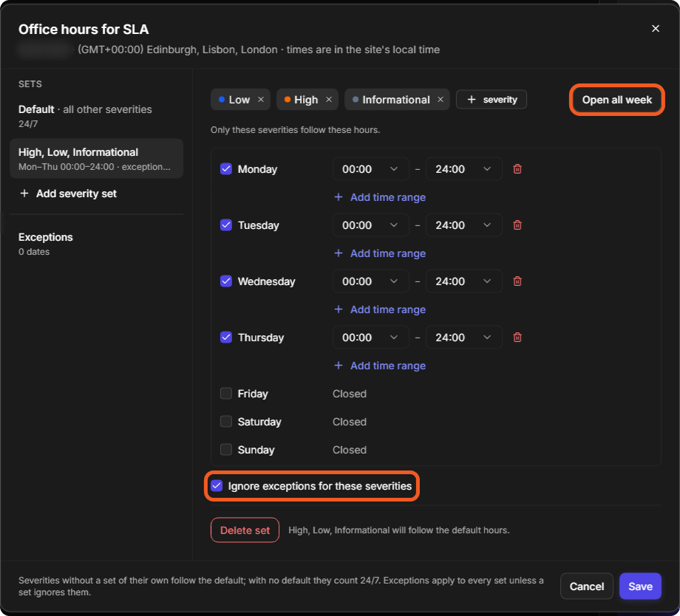Select the High, Low, Informational set
The width and height of the screenshot is (680, 616).
(x=96, y=159)
